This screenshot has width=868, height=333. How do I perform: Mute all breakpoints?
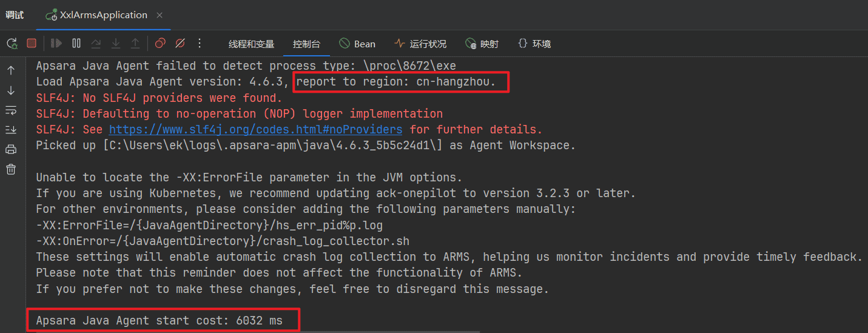tap(180, 44)
